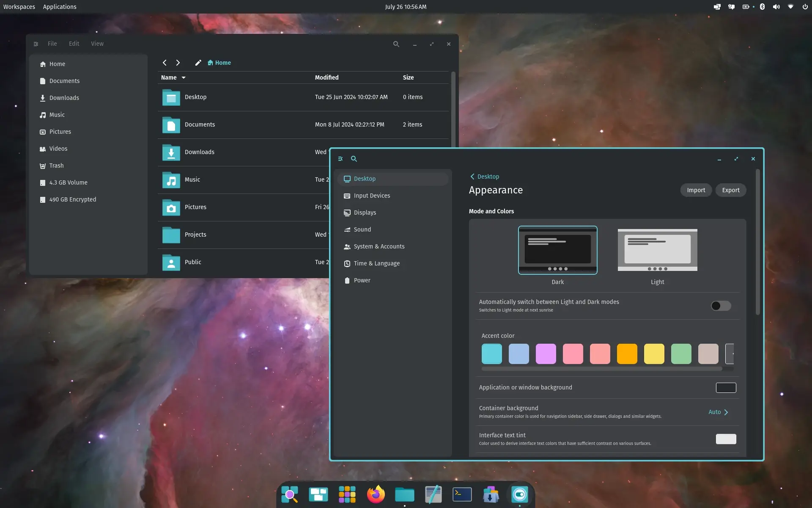Select the Sound section in System Settings
The image size is (812, 508).
(x=362, y=229)
